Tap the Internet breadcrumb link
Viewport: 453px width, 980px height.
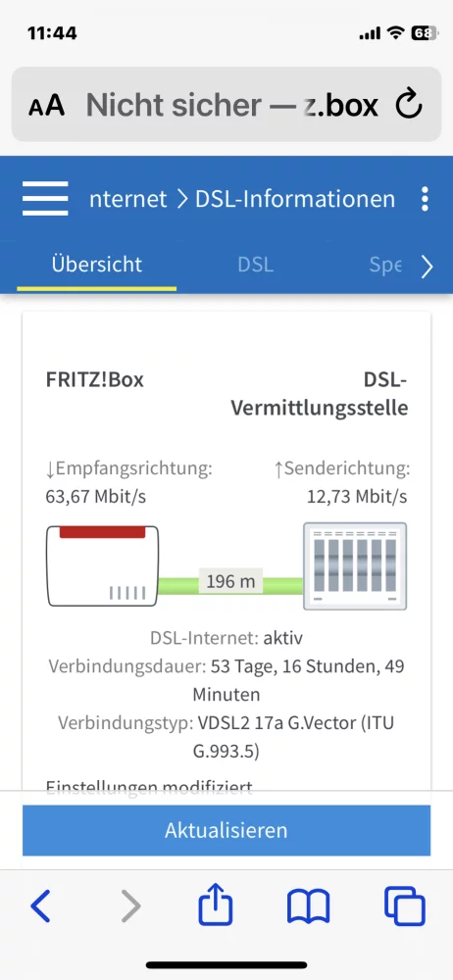click(x=128, y=199)
